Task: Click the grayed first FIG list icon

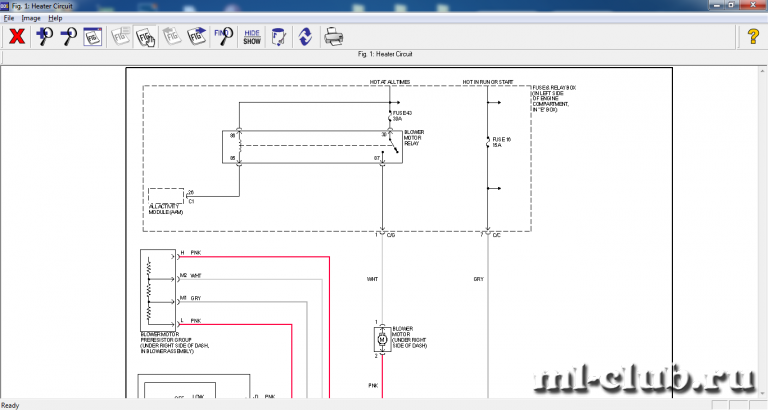Action: pos(120,37)
